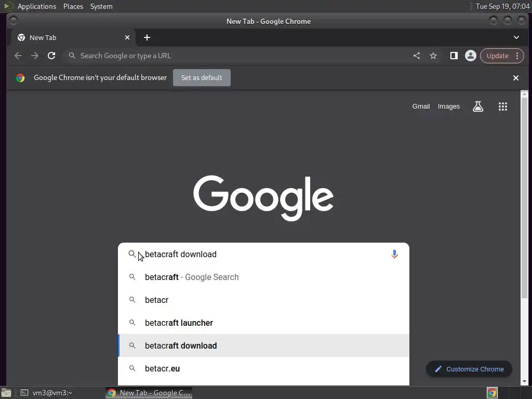Click the page vertical scrollbar thumb
This screenshot has height=399, width=532.
tap(525, 198)
